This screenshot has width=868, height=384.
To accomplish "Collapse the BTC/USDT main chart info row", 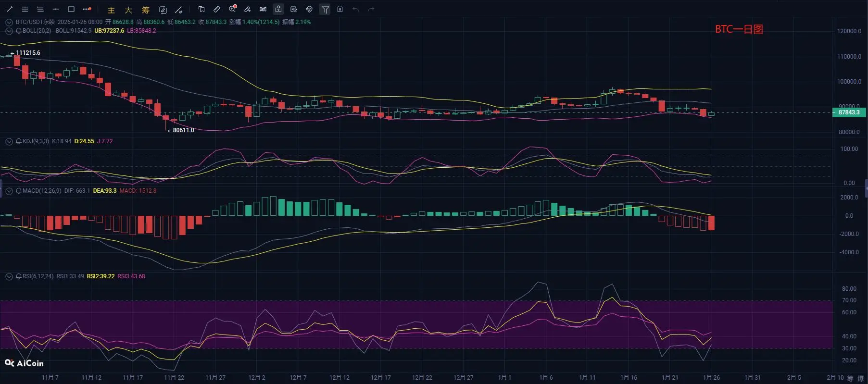I will pyautogui.click(x=9, y=22).
